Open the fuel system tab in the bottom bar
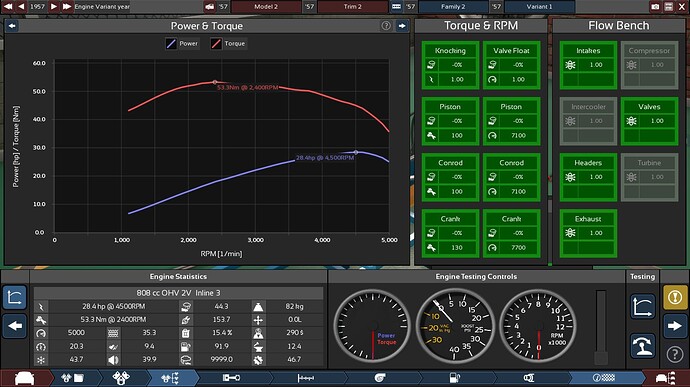Viewport: 690px width, 387px height. [x=455, y=378]
